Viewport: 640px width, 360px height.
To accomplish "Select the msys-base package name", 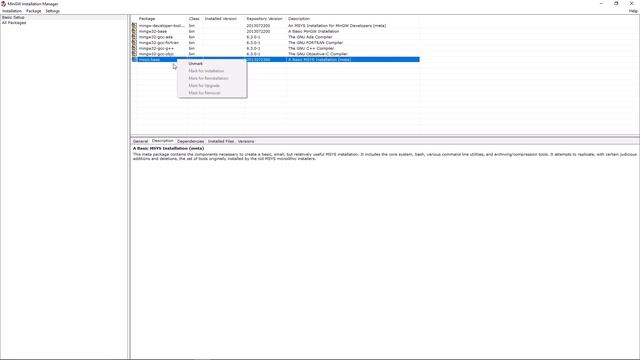I will click(149, 60).
